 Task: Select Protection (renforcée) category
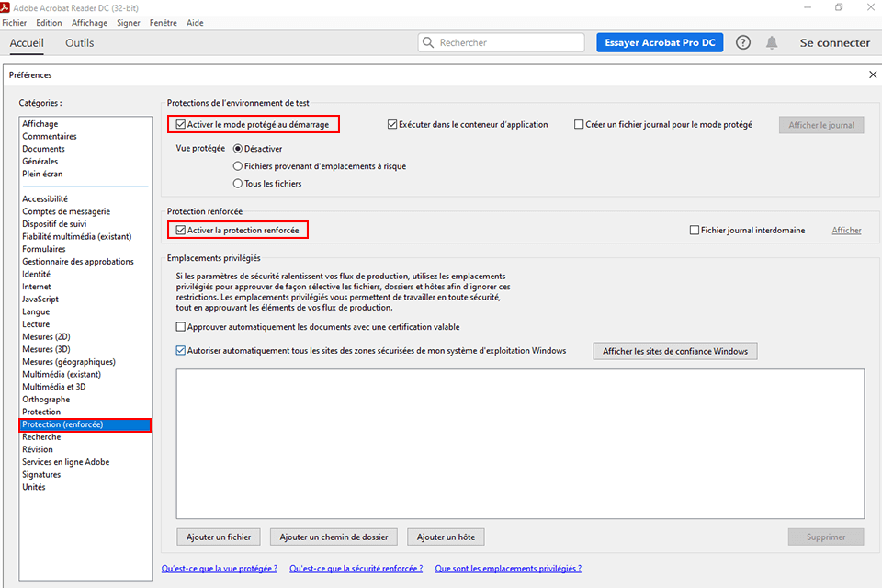[x=85, y=424]
